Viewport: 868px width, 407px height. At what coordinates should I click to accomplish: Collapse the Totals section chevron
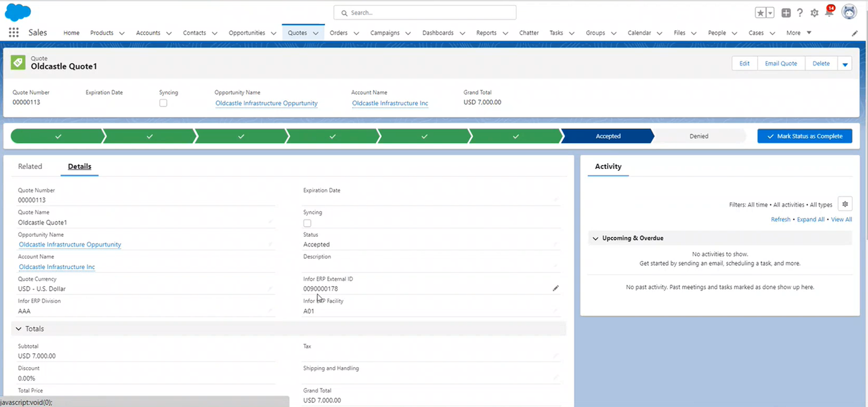(x=19, y=328)
